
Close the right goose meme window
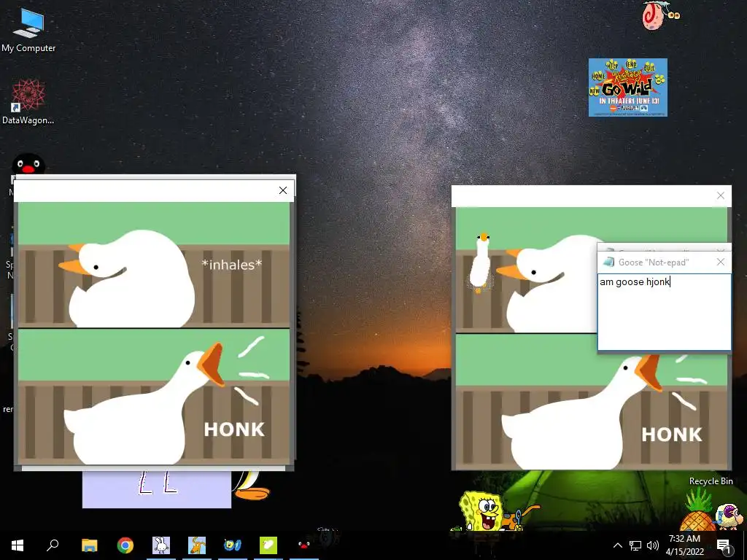[720, 195]
